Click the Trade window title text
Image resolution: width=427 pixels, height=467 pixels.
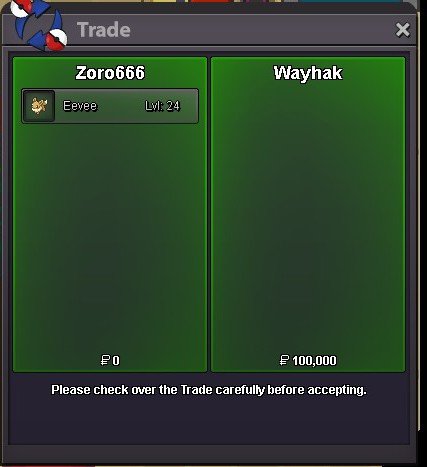click(104, 30)
